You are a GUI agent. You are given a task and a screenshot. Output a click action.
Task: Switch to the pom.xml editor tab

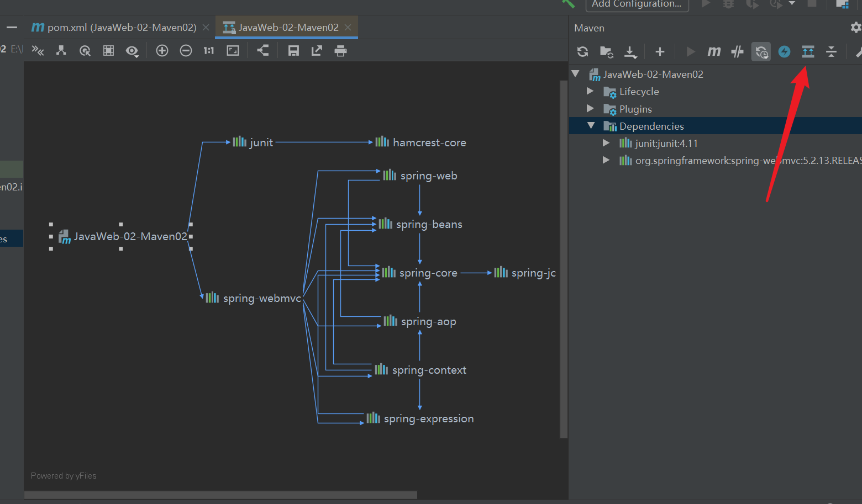(x=114, y=27)
